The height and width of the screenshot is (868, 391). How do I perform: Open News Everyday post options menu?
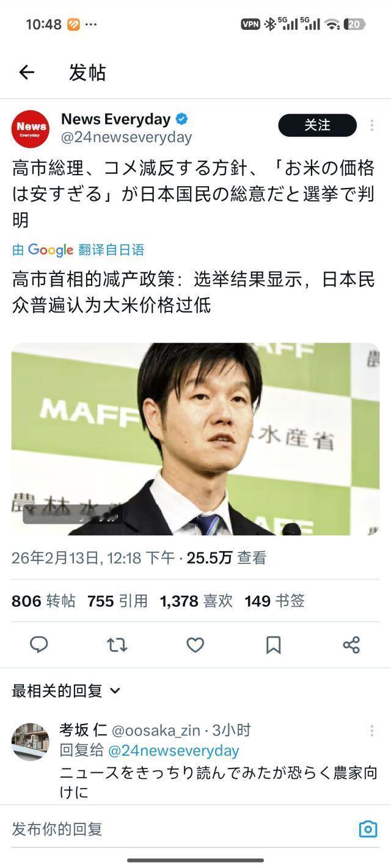371,125
